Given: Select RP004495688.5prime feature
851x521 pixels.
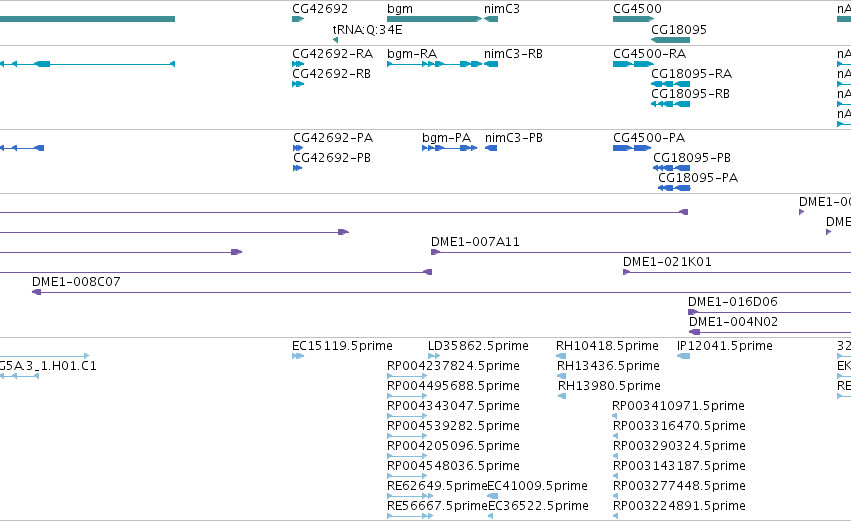Looking at the screenshot, I should [x=407, y=396].
